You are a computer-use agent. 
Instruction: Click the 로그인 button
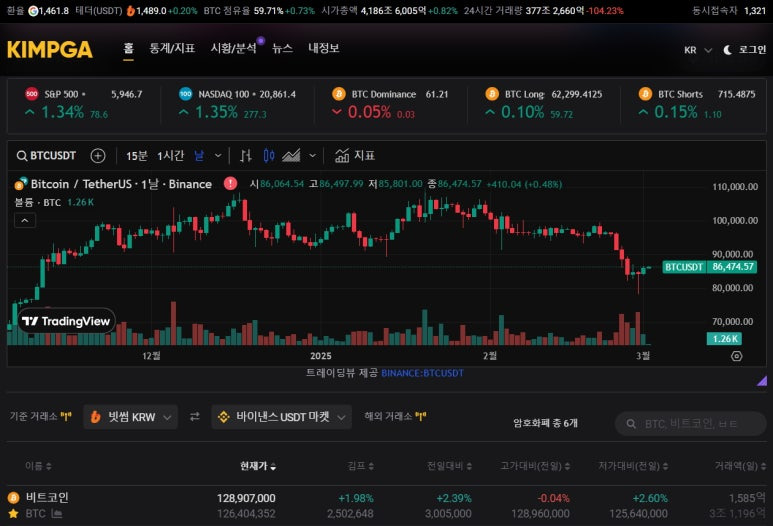pyautogui.click(x=752, y=50)
